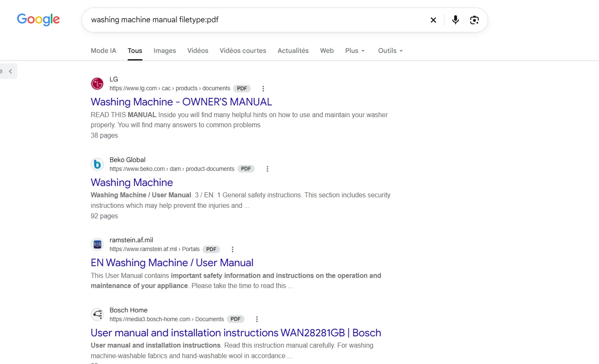Click the PDF badge on the ramstein.af.mil result
This screenshot has width=599, height=364.
[211, 249]
